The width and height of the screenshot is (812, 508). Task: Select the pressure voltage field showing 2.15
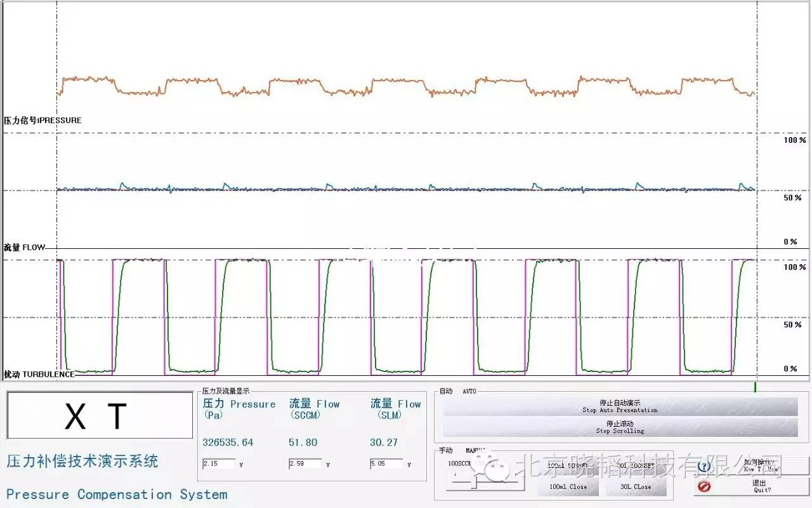[218, 464]
